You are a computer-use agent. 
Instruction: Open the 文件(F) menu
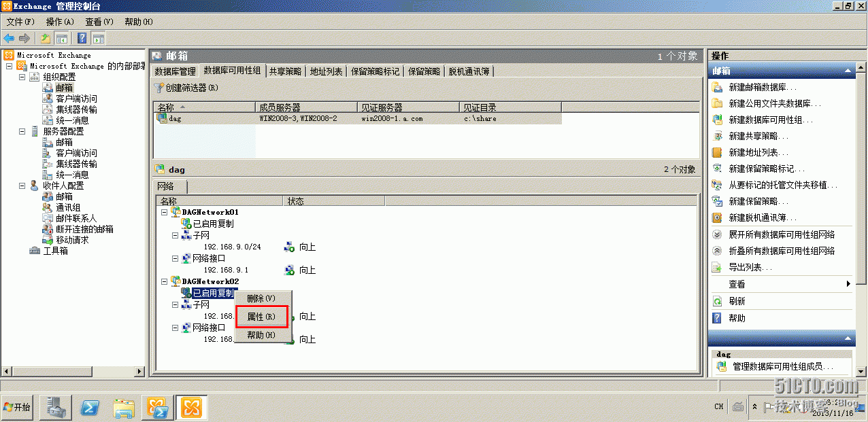click(x=20, y=22)
